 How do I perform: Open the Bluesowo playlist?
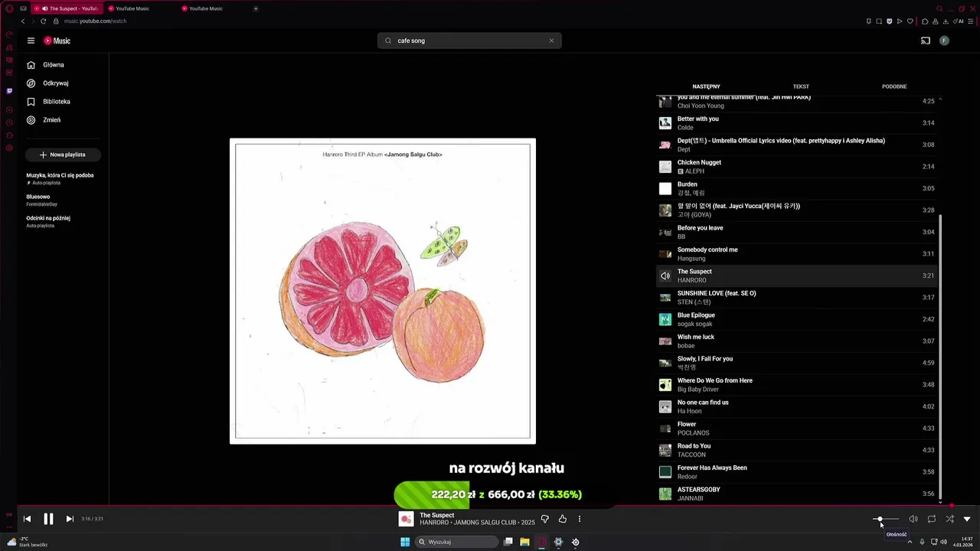coord(42,200)
